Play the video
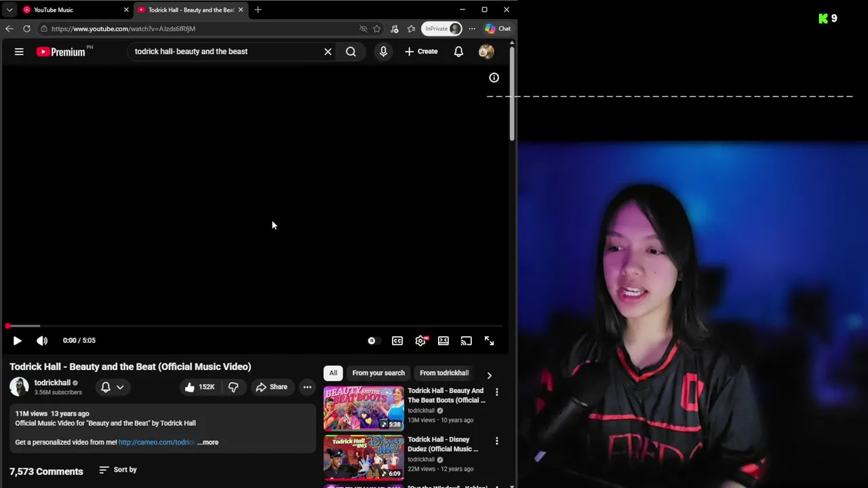The image size is (868, 488). tap(18, 341)
